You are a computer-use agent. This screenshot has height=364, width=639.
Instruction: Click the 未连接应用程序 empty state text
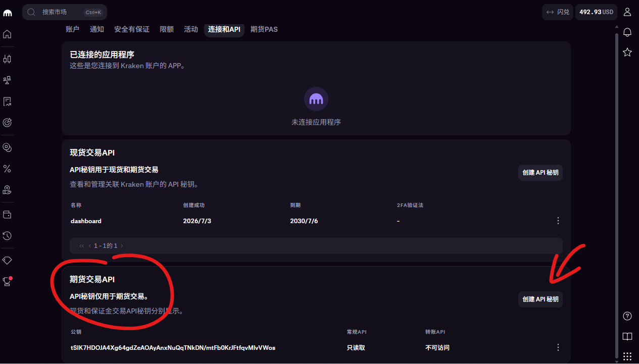coord(316,122)
